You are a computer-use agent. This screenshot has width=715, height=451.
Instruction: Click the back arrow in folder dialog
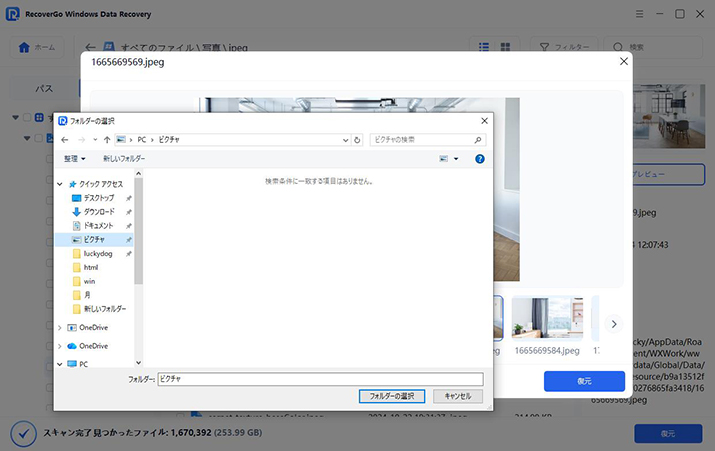click(x=65, y=140)
